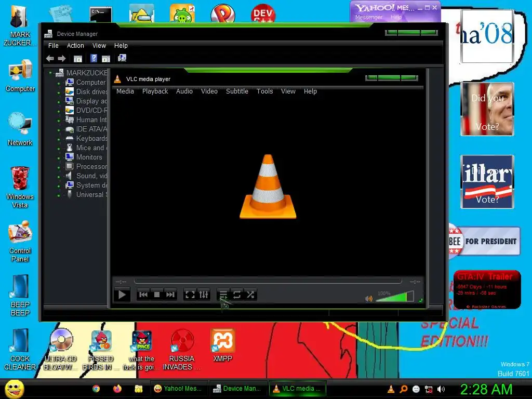Click Scan for hardware changes icon
Viewport: 532px width, 399px height.
click(x=122, y=58)
